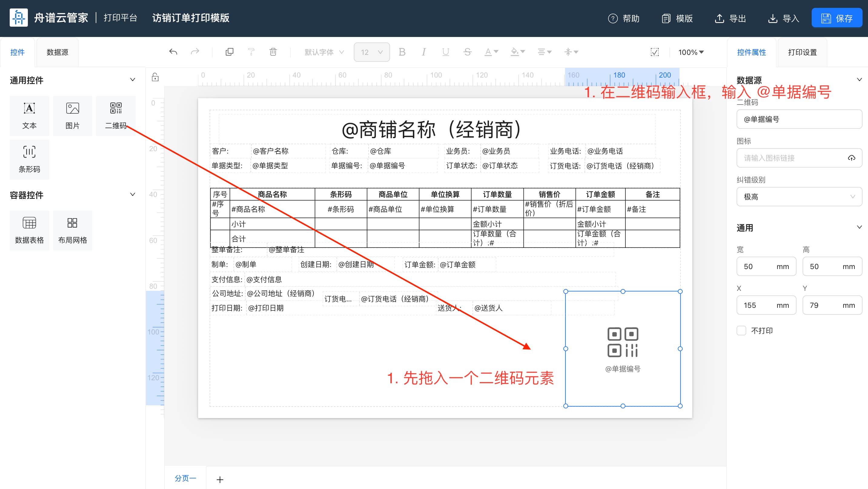Image resolution: width=868 pixels, height=489 pixels.
Task: Open the 纠错级别 极高 dropdown
Action: pos(799,197)
